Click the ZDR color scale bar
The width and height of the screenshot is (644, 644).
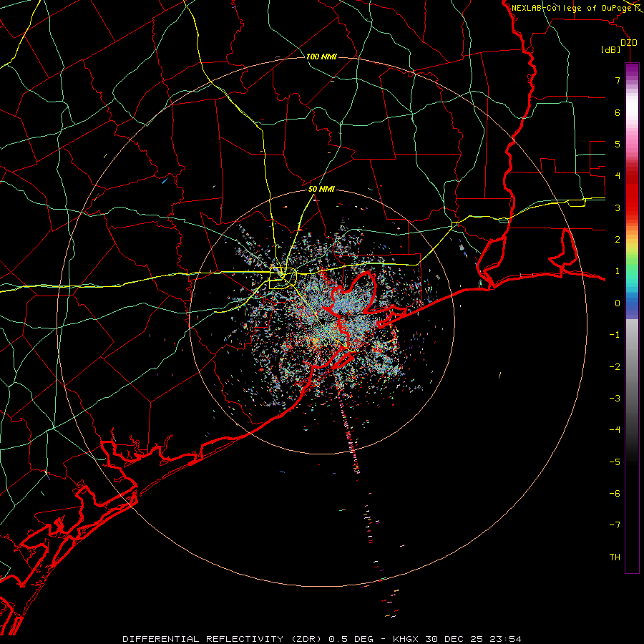(x=632, y=318)
